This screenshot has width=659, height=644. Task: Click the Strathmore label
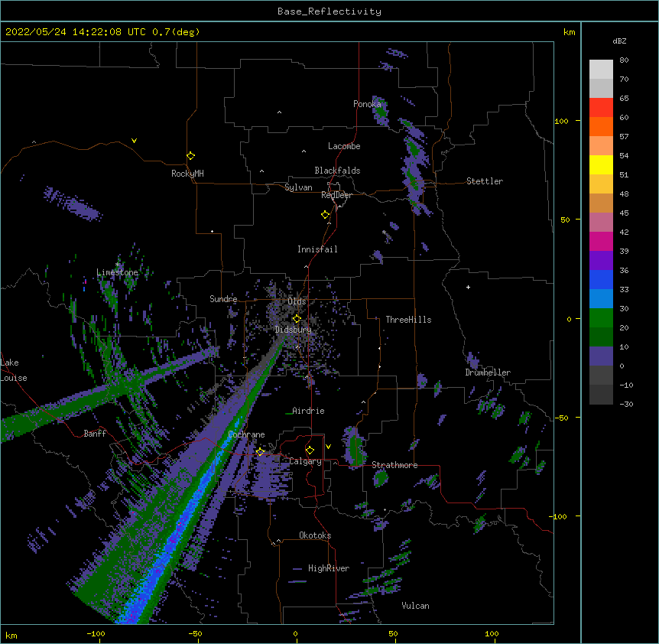coord(394,465)
